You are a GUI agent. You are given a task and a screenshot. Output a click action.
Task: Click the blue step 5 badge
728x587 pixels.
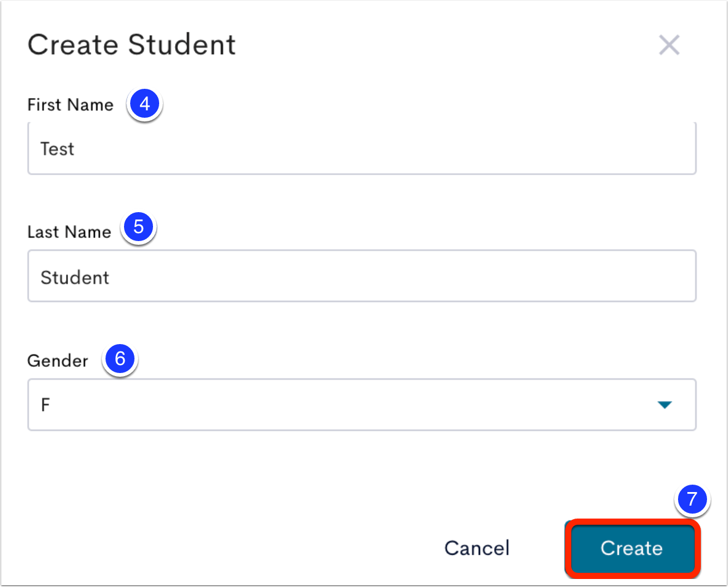pos(138,227)
